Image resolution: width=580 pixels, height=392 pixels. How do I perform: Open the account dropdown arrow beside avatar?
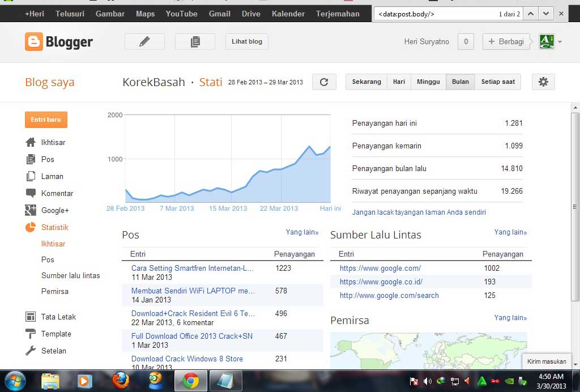click(x=560, y=42)
